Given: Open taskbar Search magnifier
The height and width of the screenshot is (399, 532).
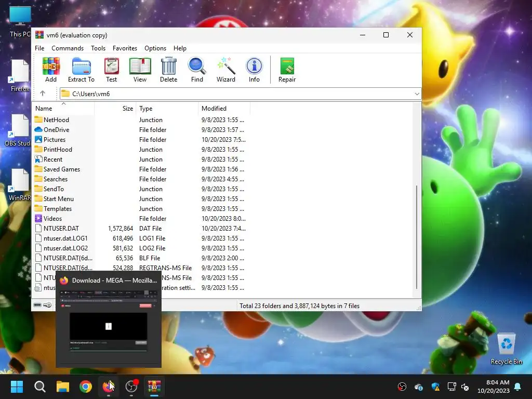Looking at the screenshot, I should click(39, 387).
